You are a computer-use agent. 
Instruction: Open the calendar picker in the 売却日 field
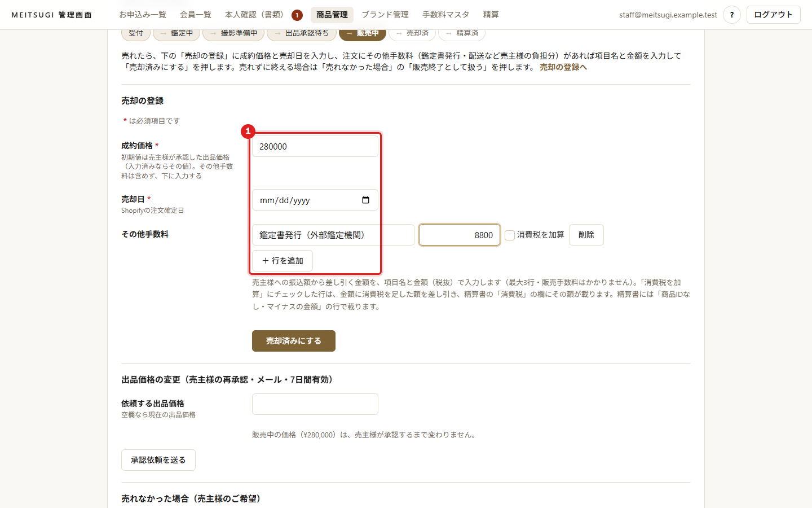coord(365,200)
